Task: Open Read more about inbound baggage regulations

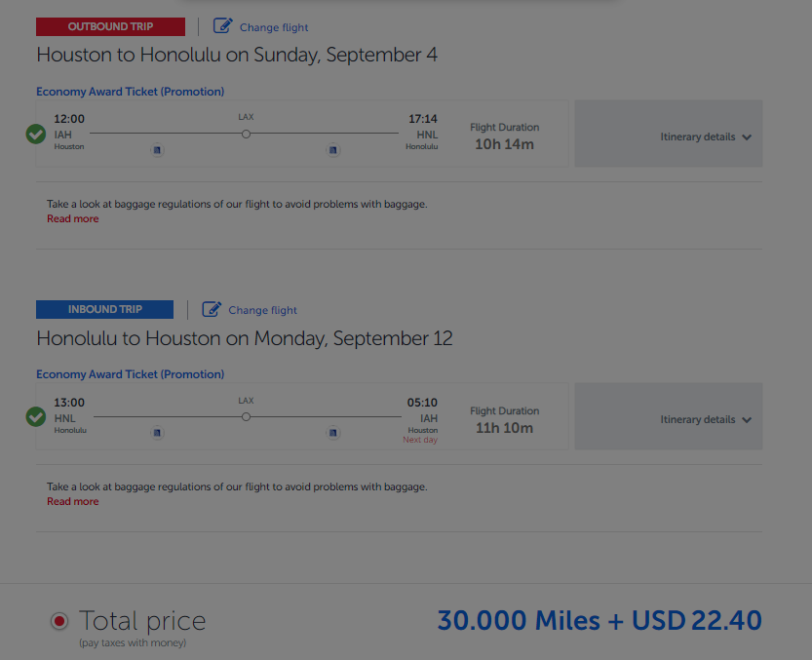Action: [x=72, y=501]
